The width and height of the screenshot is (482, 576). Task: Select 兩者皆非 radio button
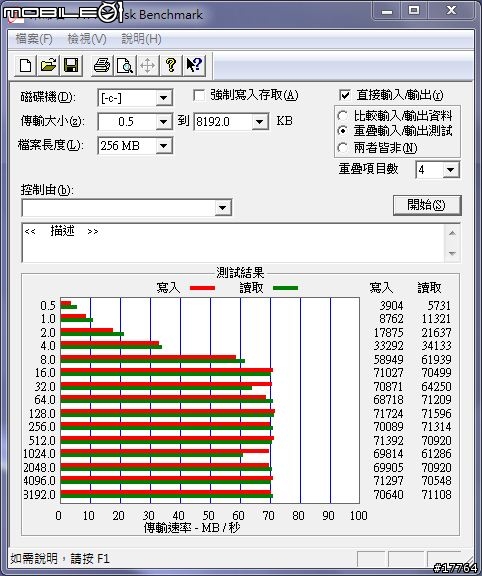pyautogui.click(x=342, y=148)
